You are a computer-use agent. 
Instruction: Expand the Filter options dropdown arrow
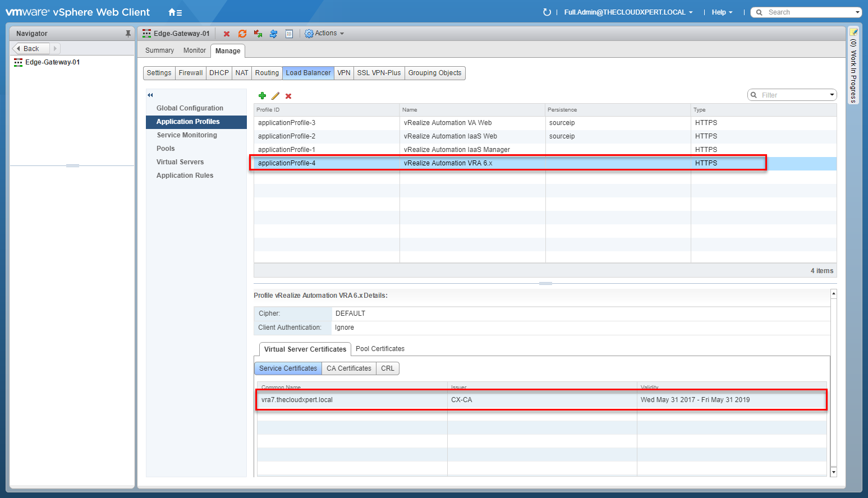[x=832, y=95]
